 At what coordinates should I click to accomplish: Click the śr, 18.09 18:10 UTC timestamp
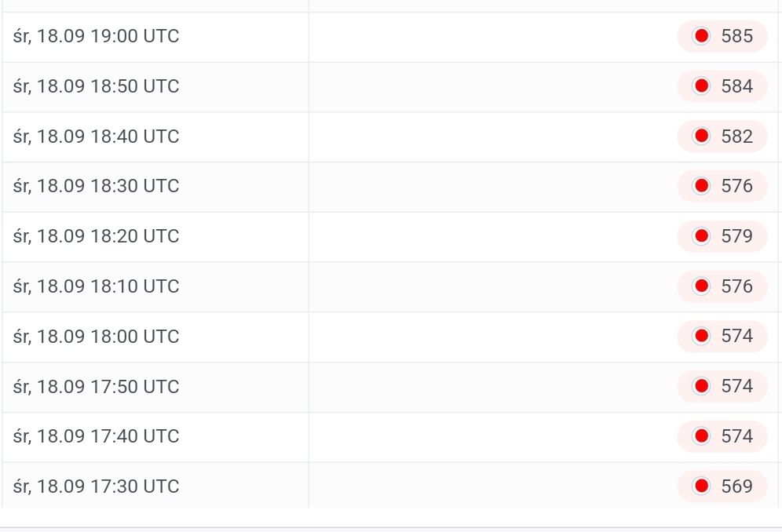97,286
